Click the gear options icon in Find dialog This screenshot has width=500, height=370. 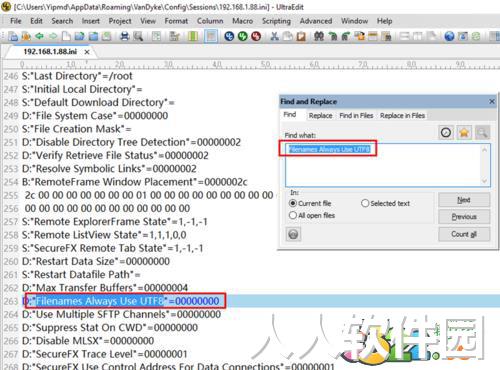(x=293, y=234)
